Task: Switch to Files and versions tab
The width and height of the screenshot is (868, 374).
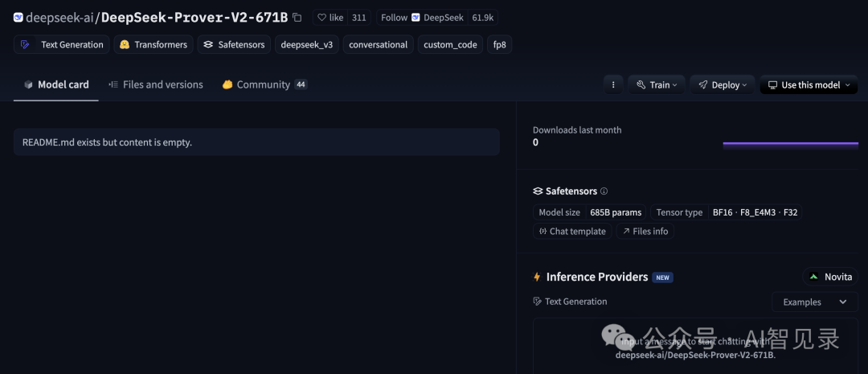Action: [156, 84]
